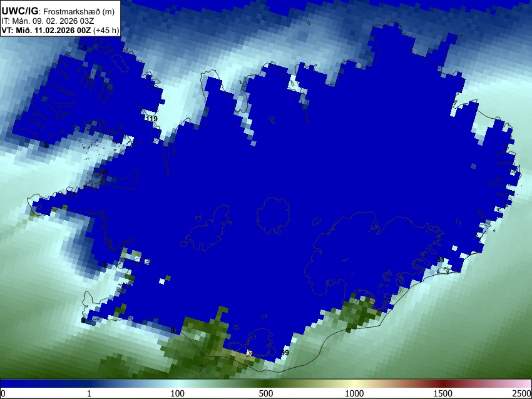Click the station value '31' on the map
The width and height of the screenshot is (532, 399).
pyautogui.click(x=441, y=260)
